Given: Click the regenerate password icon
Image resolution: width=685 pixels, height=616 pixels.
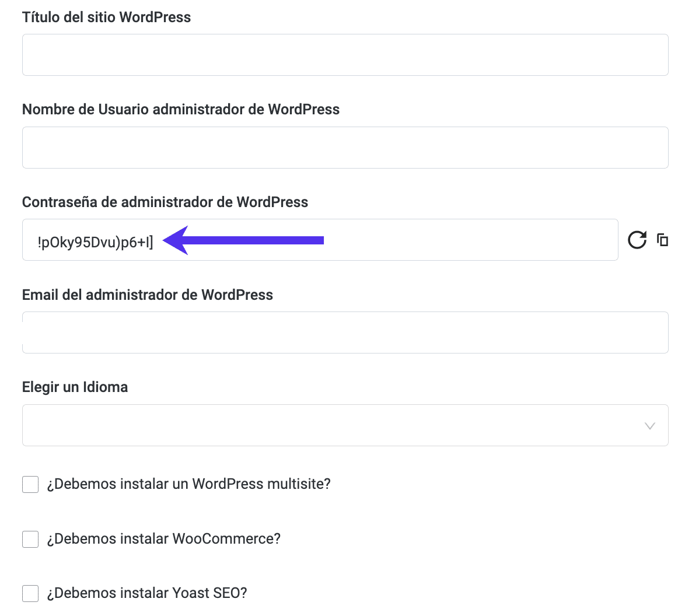Looking at the screenshot, I should (637, 240).
